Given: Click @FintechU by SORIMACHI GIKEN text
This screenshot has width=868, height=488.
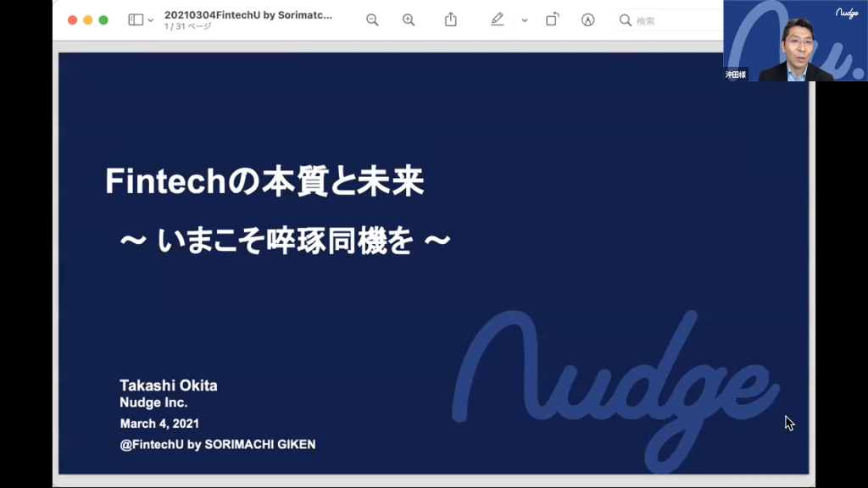Looking at the screenshot, I should click(x=218, y=444).
